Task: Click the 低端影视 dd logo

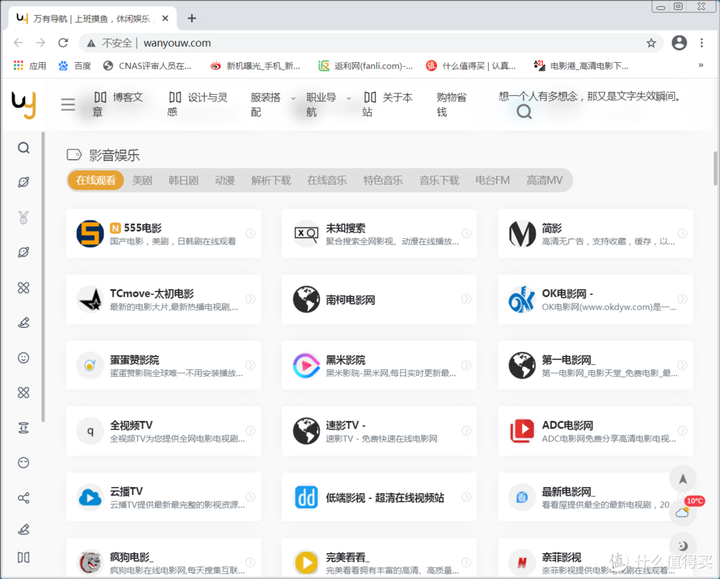Action: pyautogui.click(x=306, y=497)
